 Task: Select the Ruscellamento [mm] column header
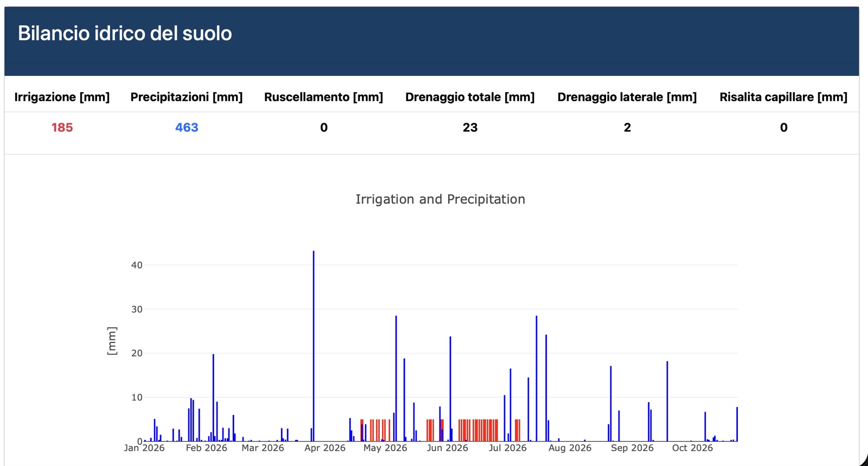323,97
